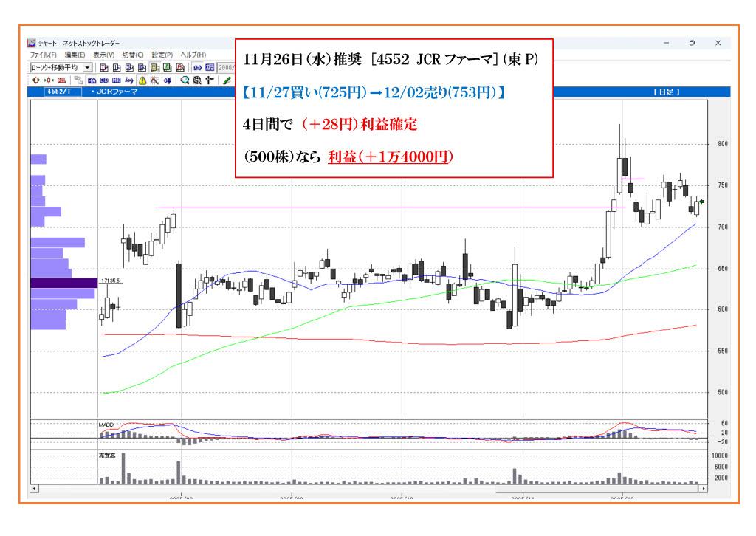The height and width of the screenshot is (536, 756).
Task: Open the ファイル(F) menu
Action: pyautogui.click(x=43, y=55)
